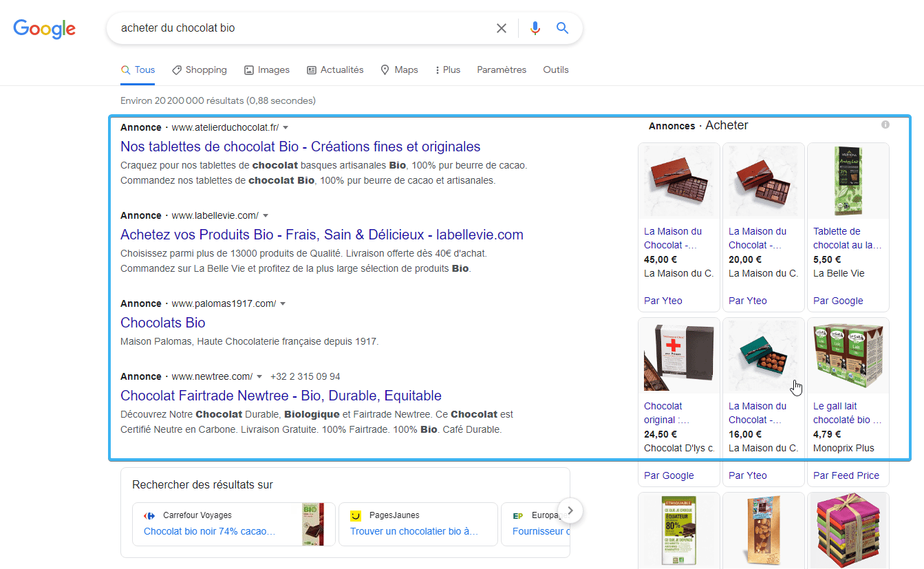The width and height of the screenshot is (924, 569).
Task: Click the 'Annonces · Acheter' heading
Action: [x=698, y=126]
